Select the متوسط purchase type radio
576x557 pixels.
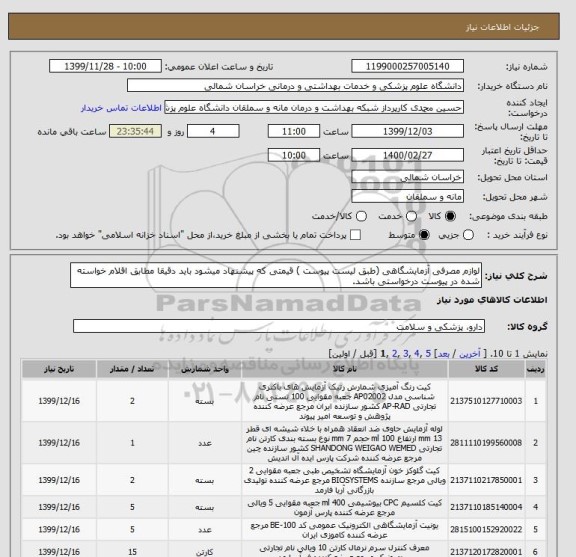tap(424, 235)
